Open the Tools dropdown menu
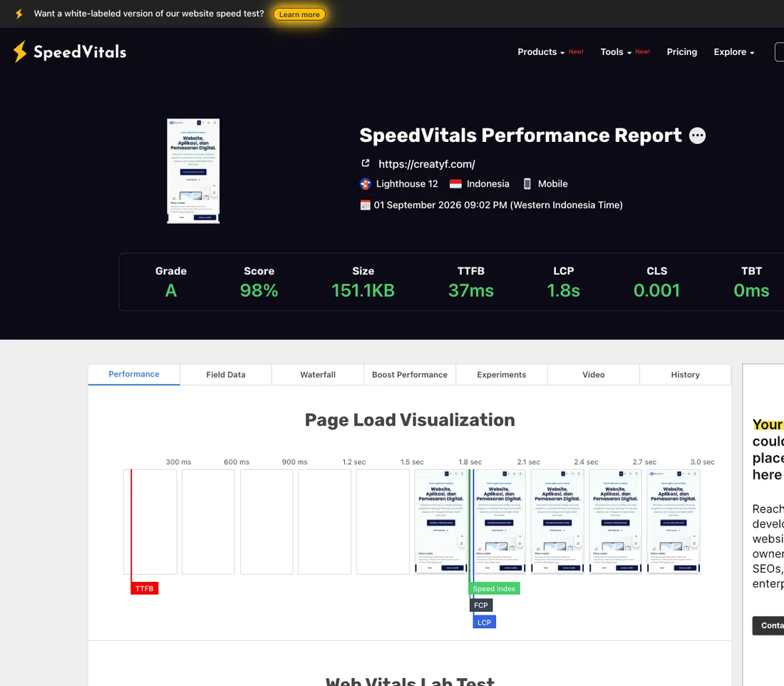Image resolution: width=784 pixels, height=686 pixels. pos(616,52)
